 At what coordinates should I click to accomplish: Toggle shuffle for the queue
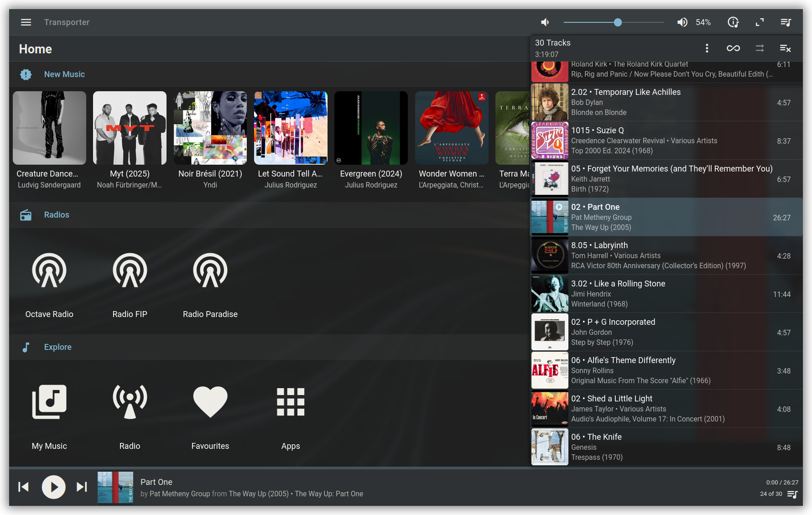pos(760,48)
